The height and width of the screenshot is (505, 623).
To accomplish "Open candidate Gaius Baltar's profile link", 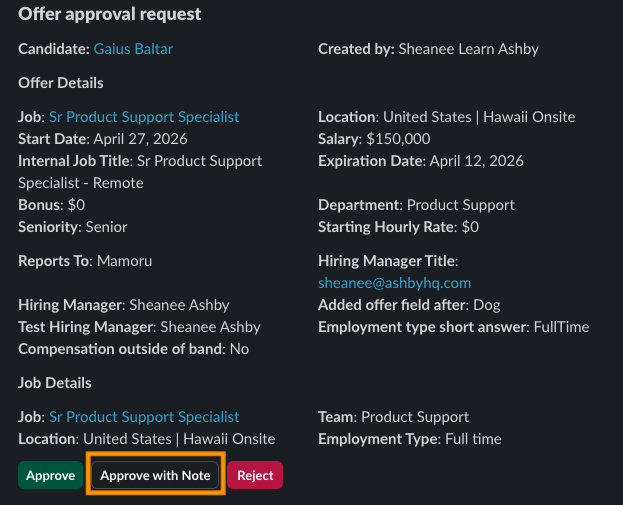I will [x=140, y=48].
